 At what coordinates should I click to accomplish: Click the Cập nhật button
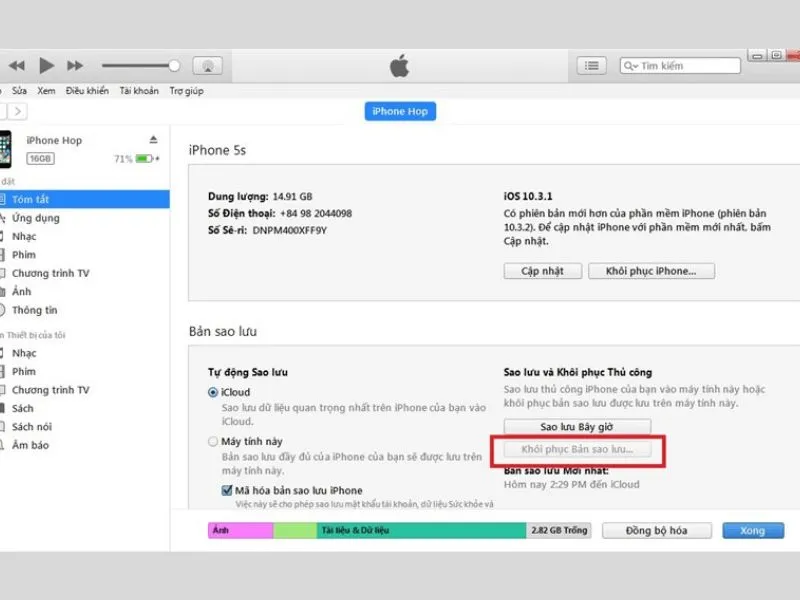click(542, 271)
